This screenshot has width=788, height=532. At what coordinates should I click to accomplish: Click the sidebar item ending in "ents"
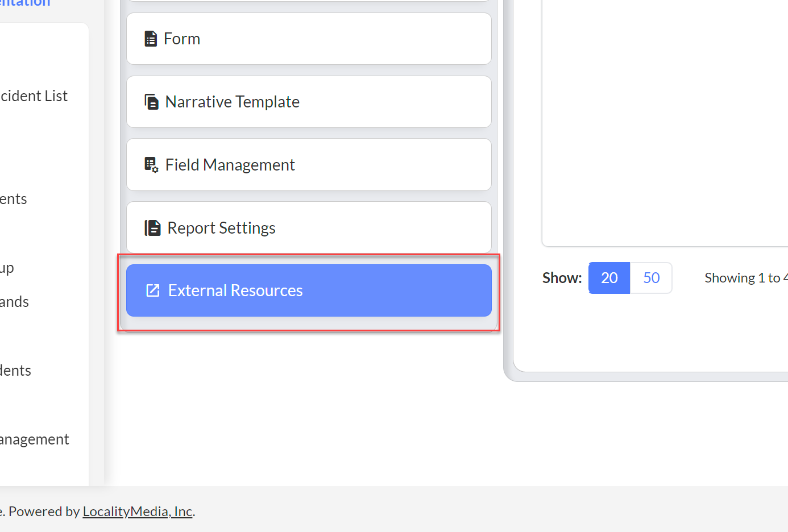point(14,199)
